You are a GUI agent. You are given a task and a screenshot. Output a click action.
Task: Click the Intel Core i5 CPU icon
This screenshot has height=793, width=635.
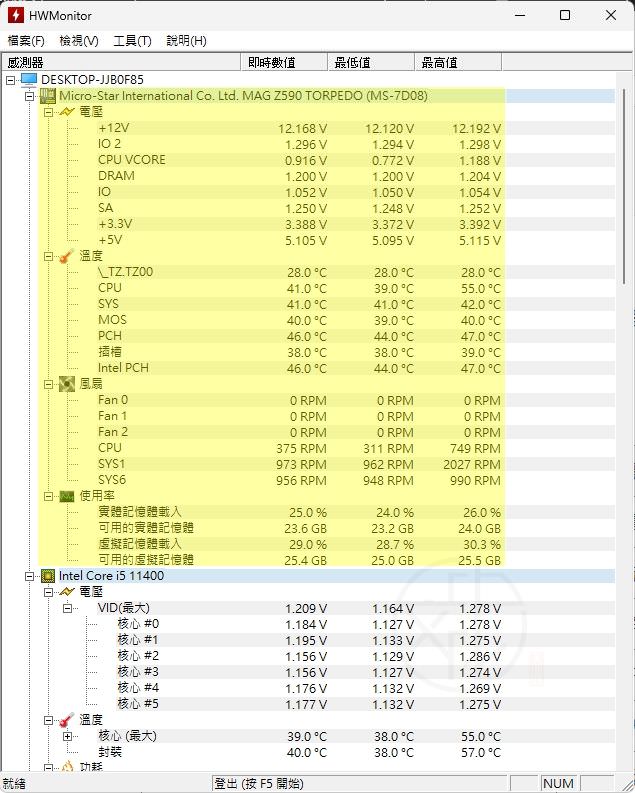click(48, 576)
